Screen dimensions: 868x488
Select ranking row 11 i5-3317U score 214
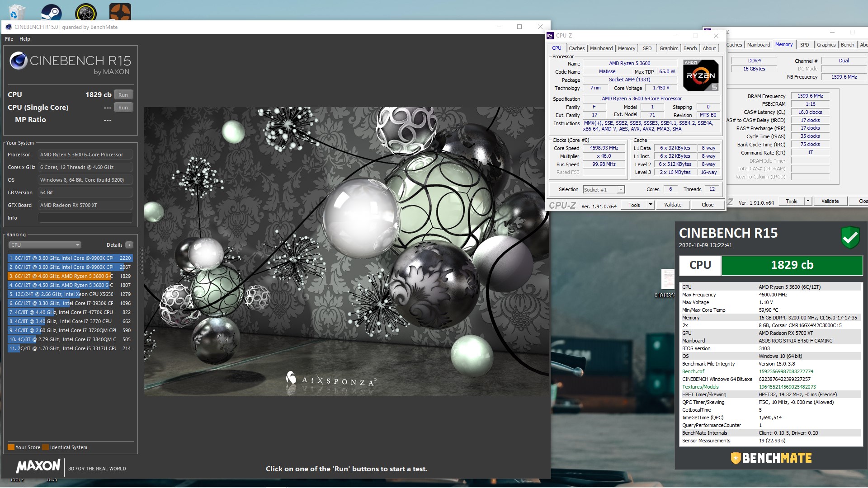click(x=70, y=348)
